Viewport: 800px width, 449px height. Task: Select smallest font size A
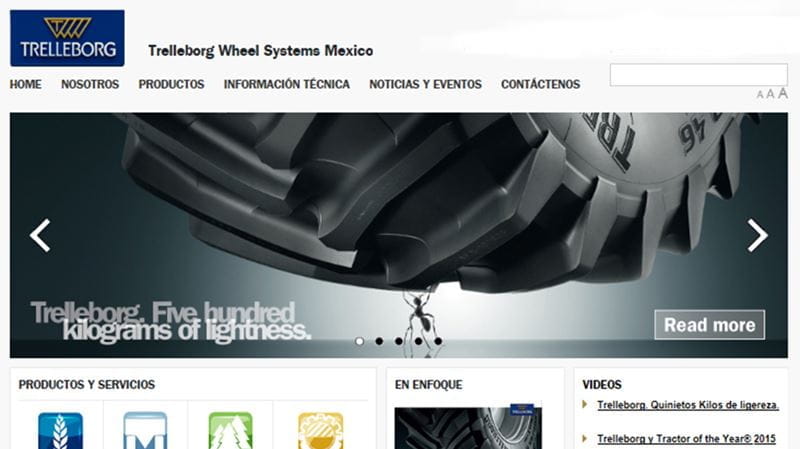760,95
